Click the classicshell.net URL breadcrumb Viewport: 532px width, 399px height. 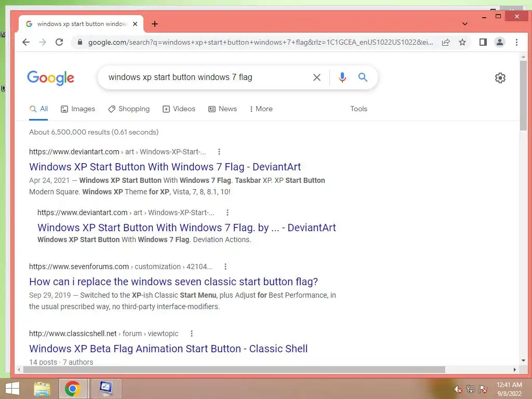(104, 334)
